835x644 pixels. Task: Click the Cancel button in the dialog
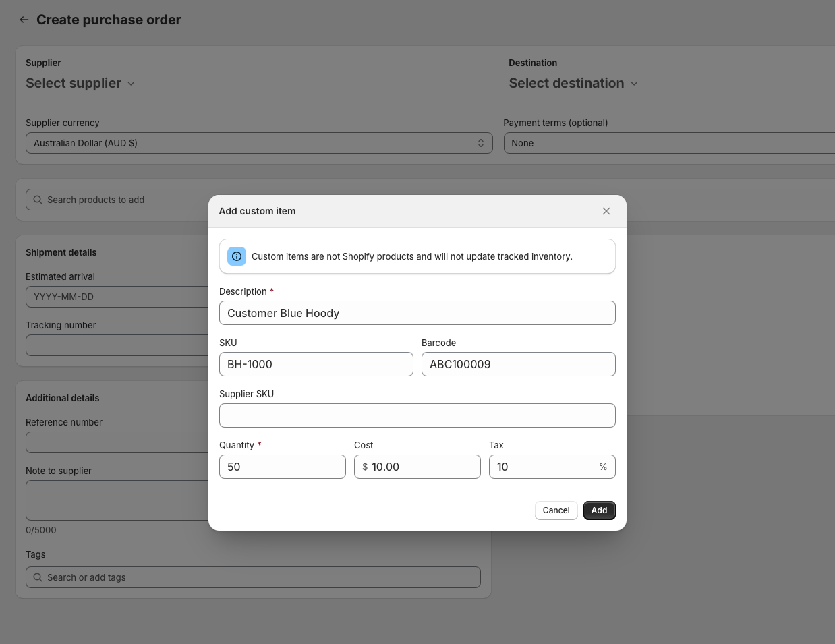pos(556,510)
